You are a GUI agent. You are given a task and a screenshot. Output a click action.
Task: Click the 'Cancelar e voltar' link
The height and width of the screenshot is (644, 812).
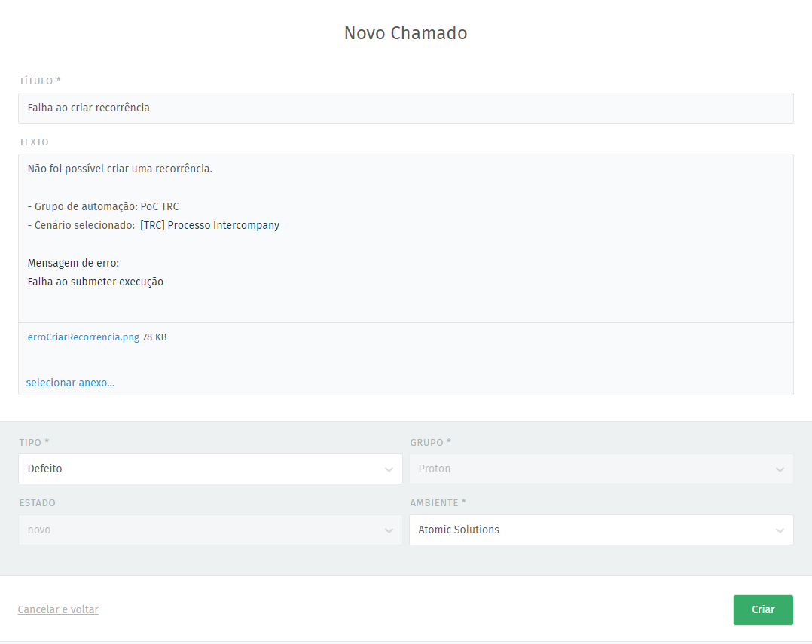tap(58, 609)
